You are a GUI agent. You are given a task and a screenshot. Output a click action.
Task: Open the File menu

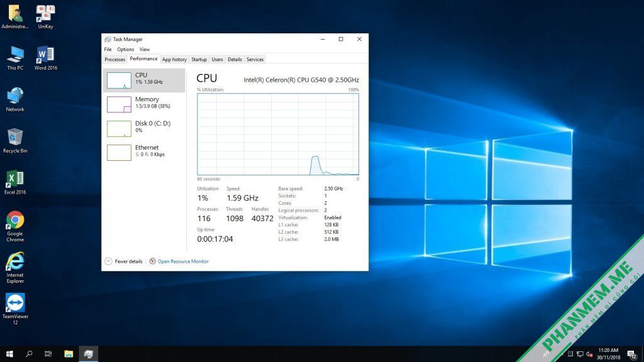coord(108,49)
